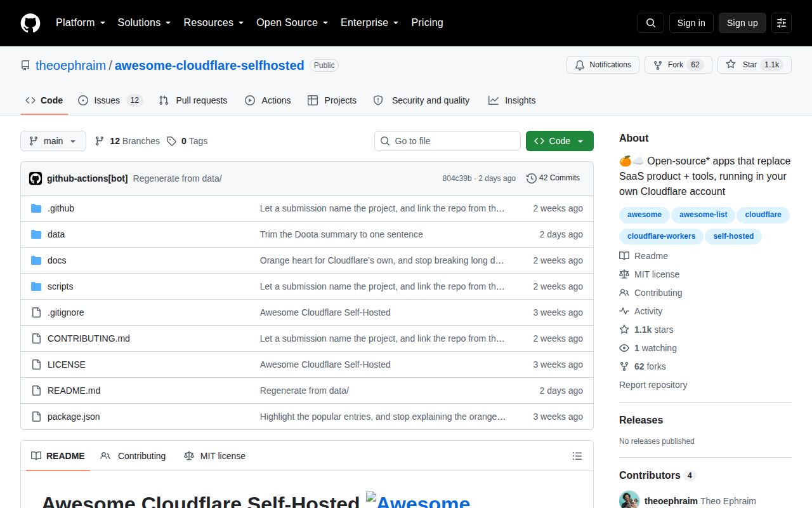
Task: Click theoephraim contributor avatar
Action: pyautogui.click(x=629, y=500)
